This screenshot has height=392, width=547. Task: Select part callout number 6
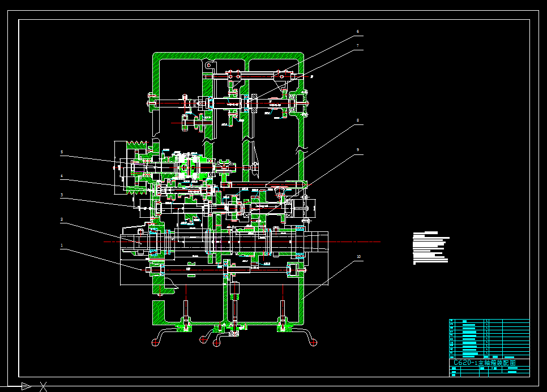tap(357, 31)
